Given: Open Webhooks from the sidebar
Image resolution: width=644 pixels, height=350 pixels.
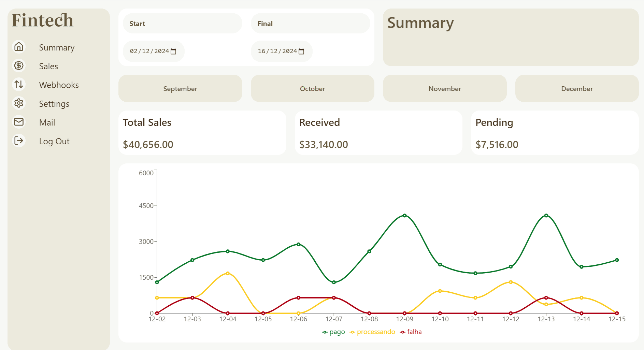Looking at the screenshot, I should [59, 85].
